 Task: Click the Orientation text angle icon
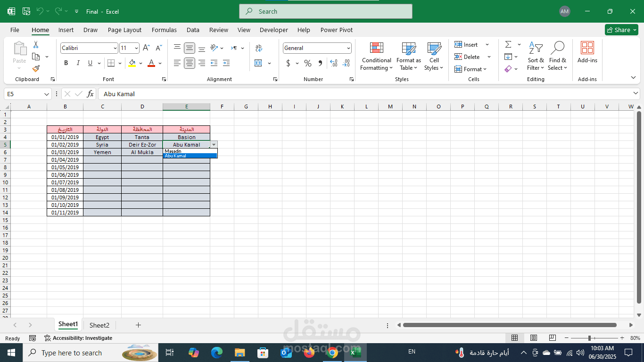(x=214, y=48)
